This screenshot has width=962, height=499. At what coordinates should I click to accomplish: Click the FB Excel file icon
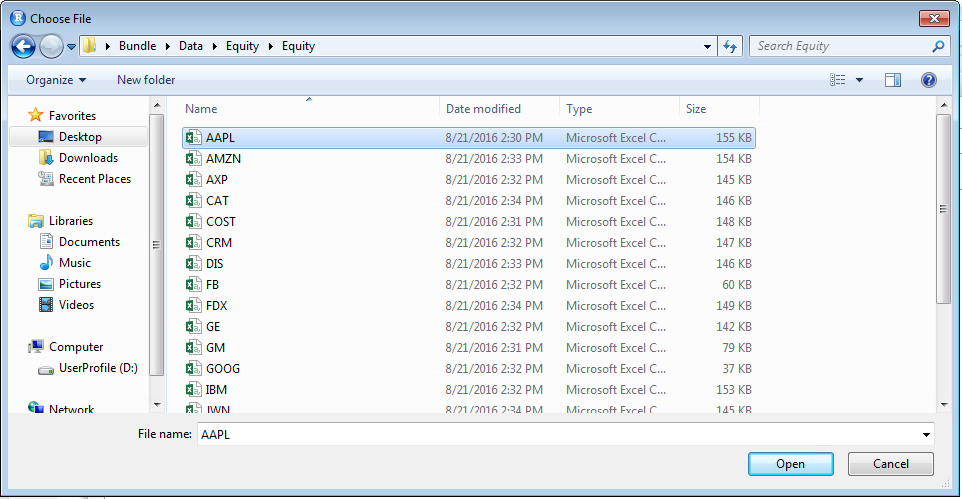click(193, 284)
